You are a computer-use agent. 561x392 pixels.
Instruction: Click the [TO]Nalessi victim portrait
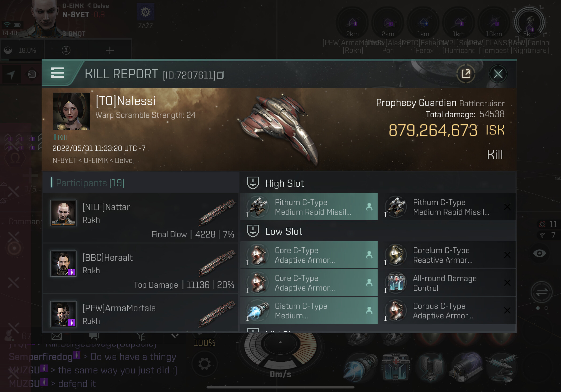tap(71, 111)
